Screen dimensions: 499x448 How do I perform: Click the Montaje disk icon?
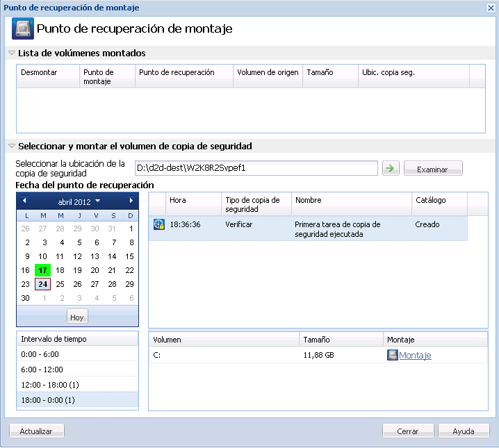click(x=393, y=355)
